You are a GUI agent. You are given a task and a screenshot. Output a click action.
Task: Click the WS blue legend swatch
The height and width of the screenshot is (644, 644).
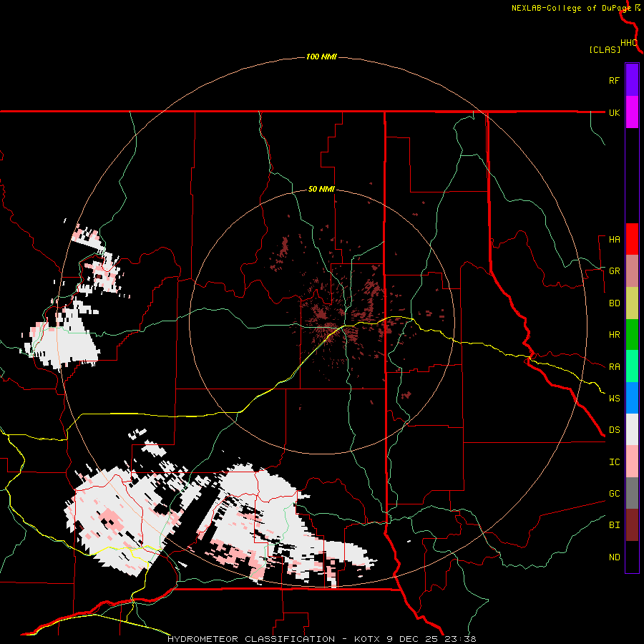(632, 398)
